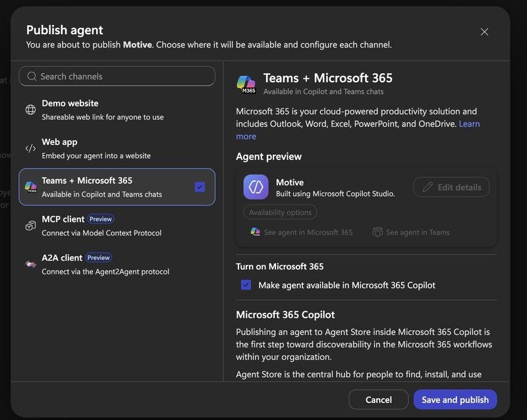Click the Publish agent dialog title
Image resolution: width=527 pixels, height=420 pixels.
pos(65,30)
